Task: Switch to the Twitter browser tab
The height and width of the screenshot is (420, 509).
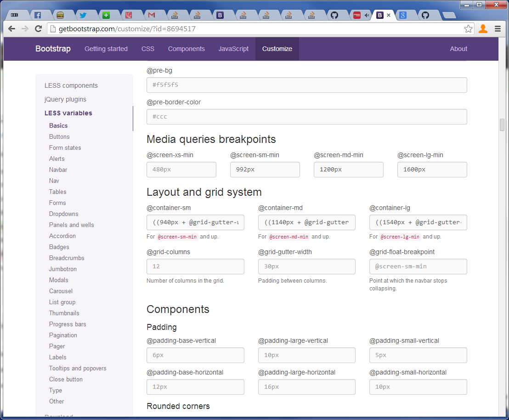Action: (83, 15)
